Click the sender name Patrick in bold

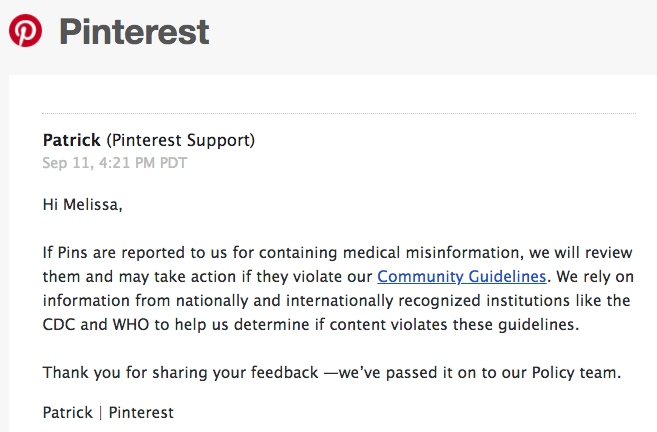tap(72, 141)
